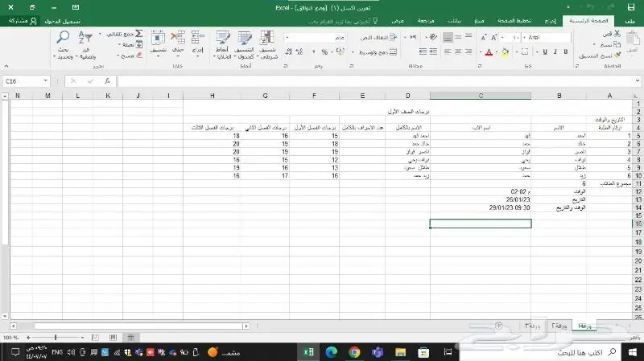644x361 pixels.
Task: Collapse the ribbon with the chevron
Action: click(x=6, y=66)
